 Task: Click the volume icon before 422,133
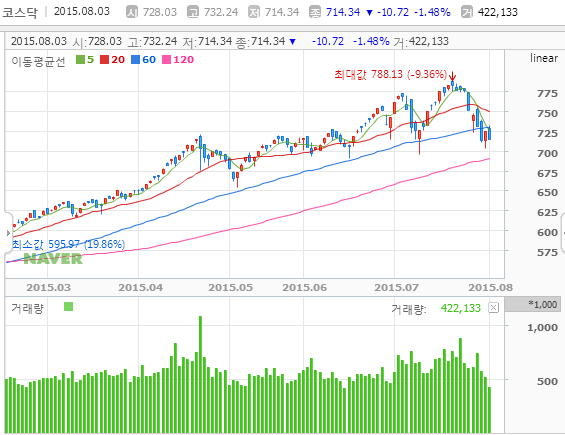[467, 12]
